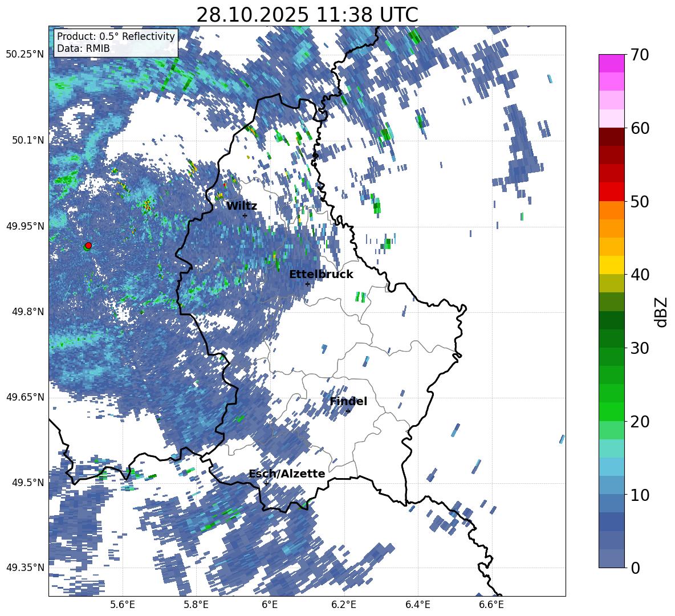Click the 60 tick label on the colorbar
This screenshot has width=675, height=616.
click(x=640, y=128)
